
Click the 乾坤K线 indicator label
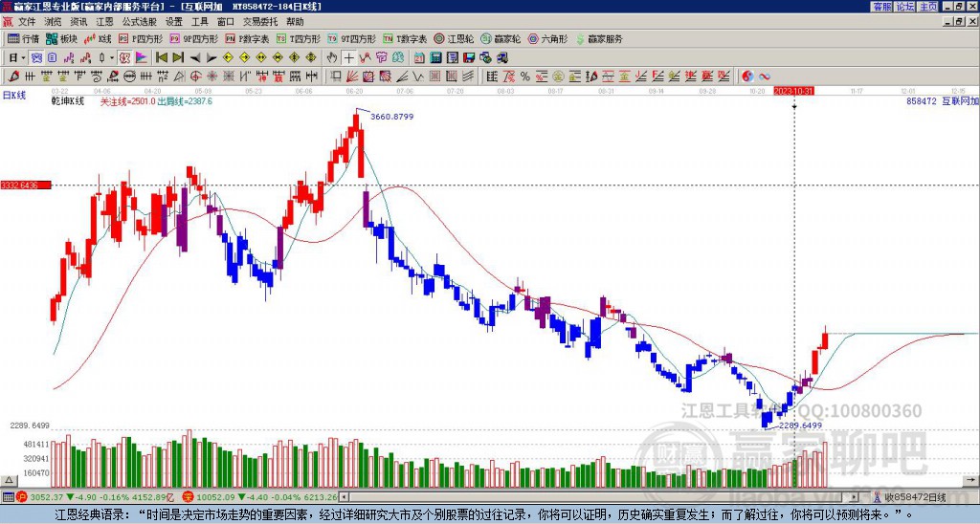[x=68, y=101]
